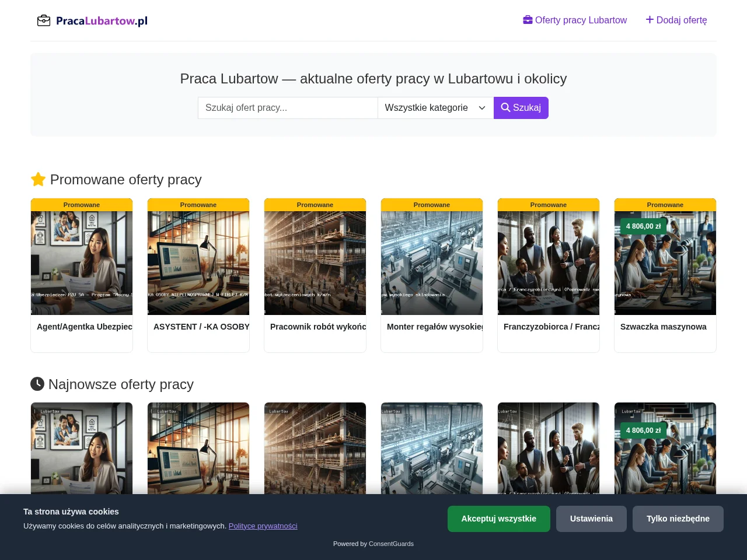Open the ASYSTENT / -KA OSOBY title
Image resolution: width=747 pixels, height=560 pixels.
pos(201,327)
